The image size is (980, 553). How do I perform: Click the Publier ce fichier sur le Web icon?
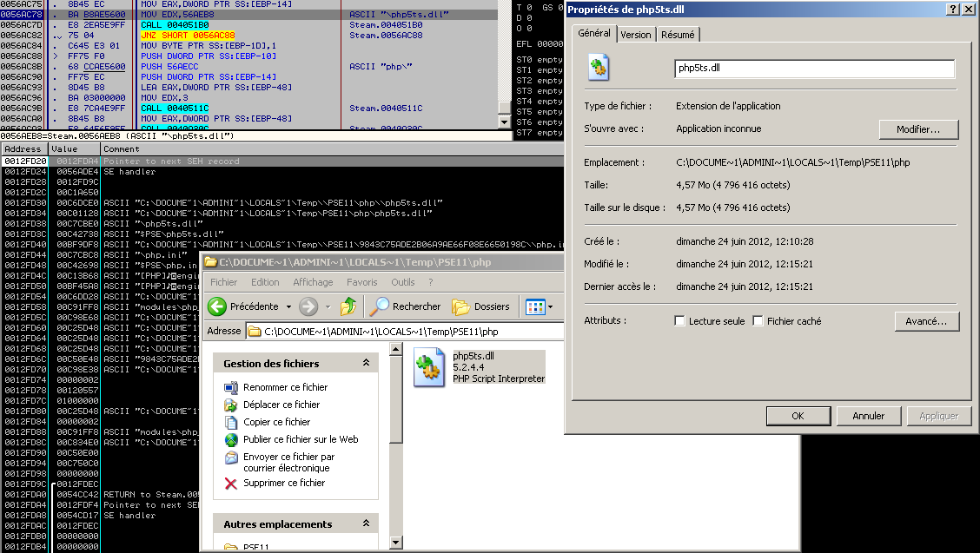pyautogui.click(x=231, y=440)
